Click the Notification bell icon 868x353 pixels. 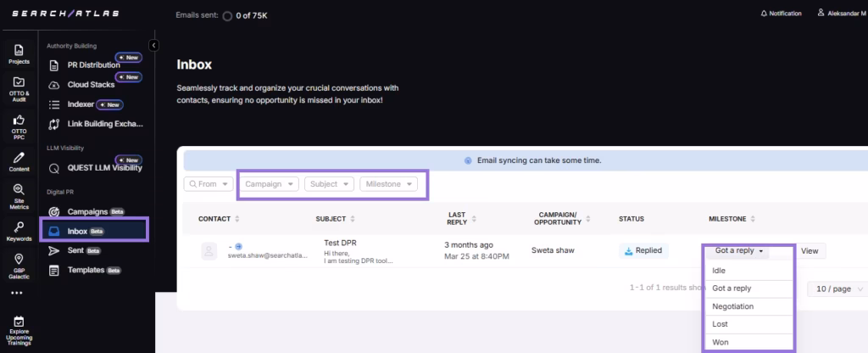pos(764,14)
